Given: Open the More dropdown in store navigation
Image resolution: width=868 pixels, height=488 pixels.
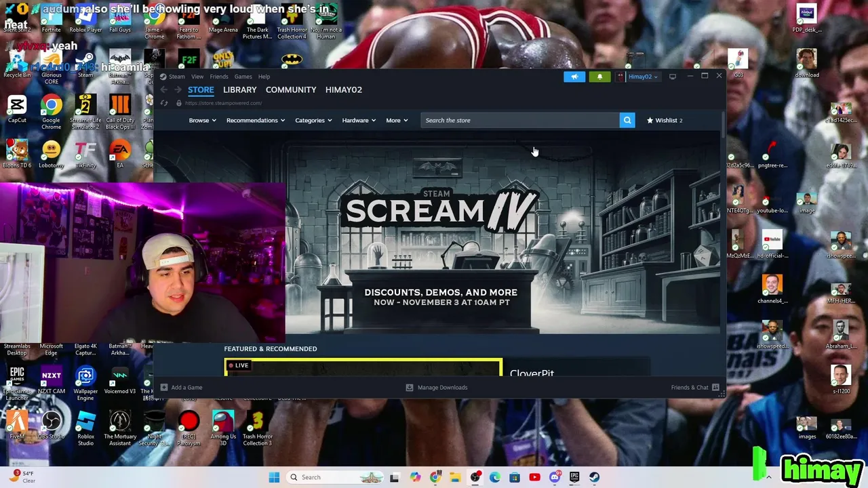Looking at the screenshot, I should pos(397,120).
